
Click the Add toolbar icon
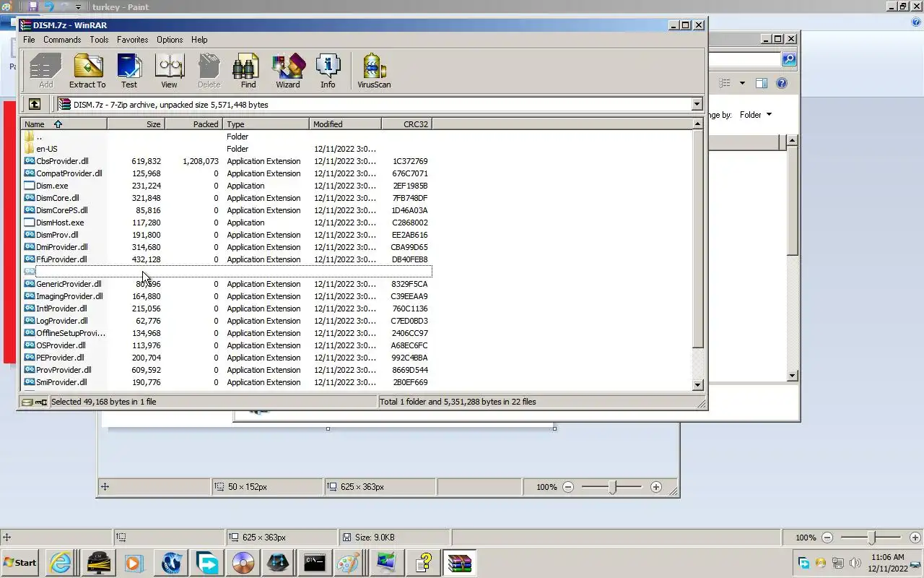[x=45, y=71]
